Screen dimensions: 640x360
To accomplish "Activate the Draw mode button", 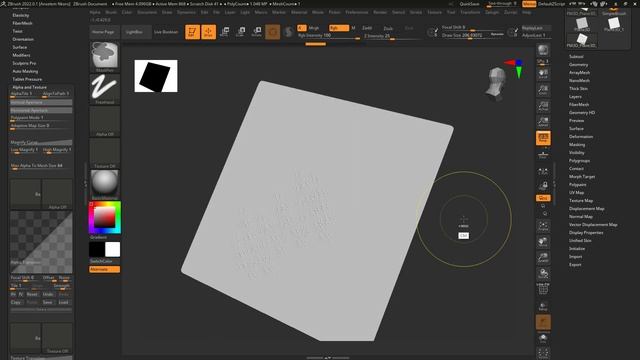I will click(x=209, y=32).
